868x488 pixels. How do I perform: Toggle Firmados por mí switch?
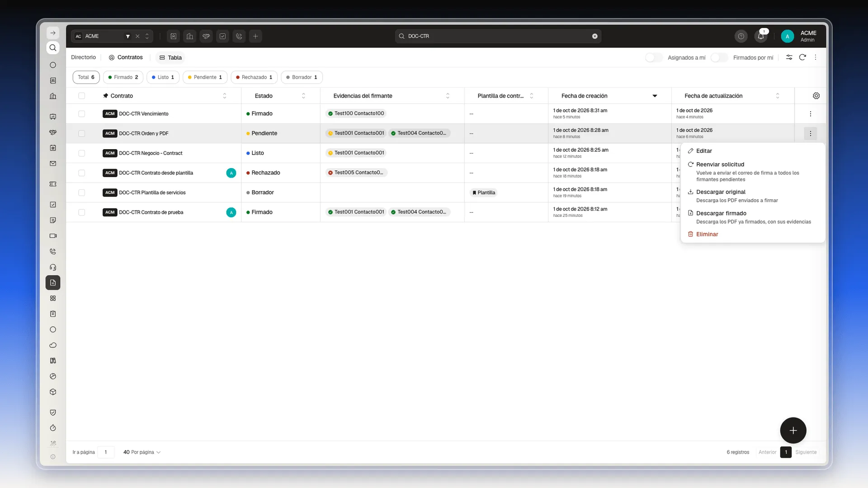coord(719,57)
